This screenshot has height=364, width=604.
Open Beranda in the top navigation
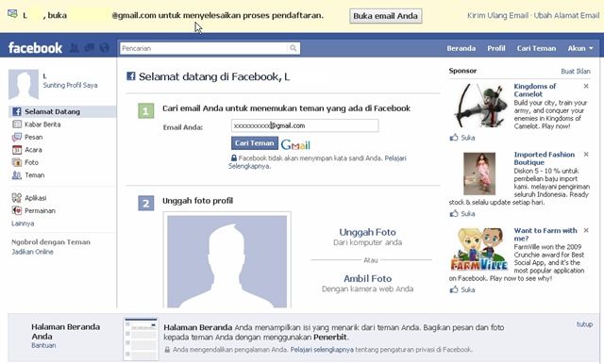(x=461, y=48)
